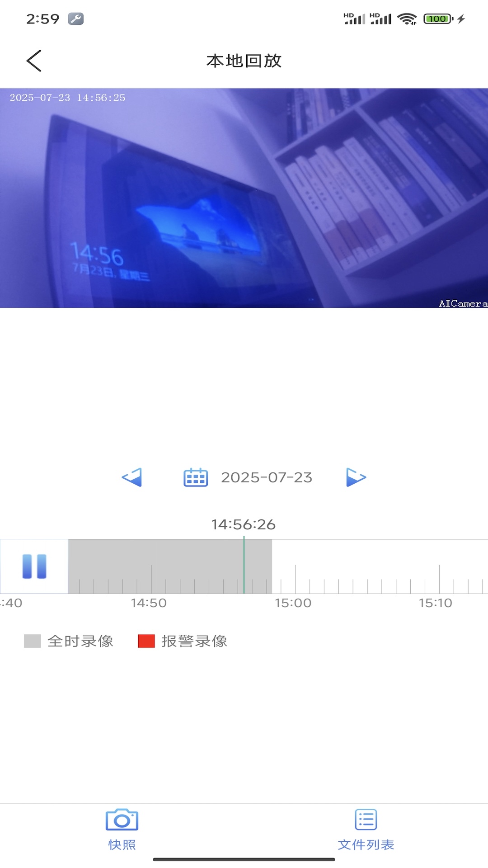This screenshot has height=868, width=488.
Task: Tap the 14:50 timeline label
Action: click(149, 603)
